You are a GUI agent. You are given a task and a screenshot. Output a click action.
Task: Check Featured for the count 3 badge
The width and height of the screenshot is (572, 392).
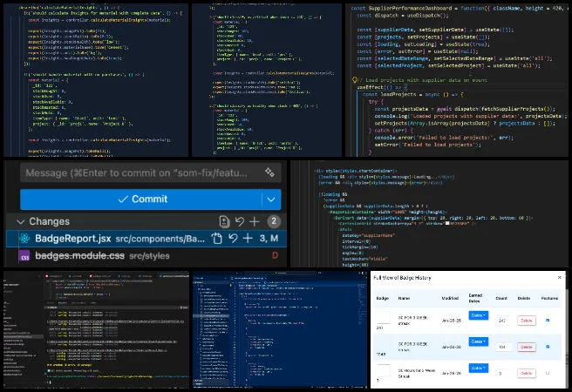(x=548, y=373)
